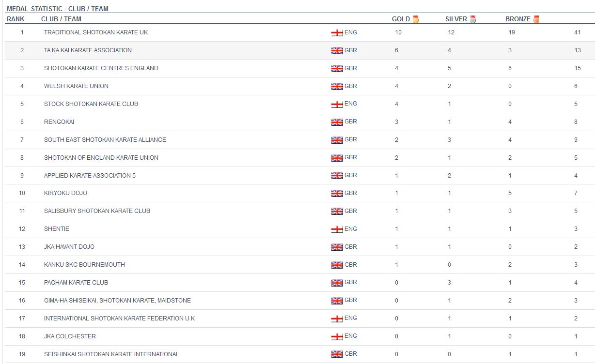Click GBR flag for Seishinkai Shotokan Karate International
Screen dimensions: 595x364
(337, 354)
